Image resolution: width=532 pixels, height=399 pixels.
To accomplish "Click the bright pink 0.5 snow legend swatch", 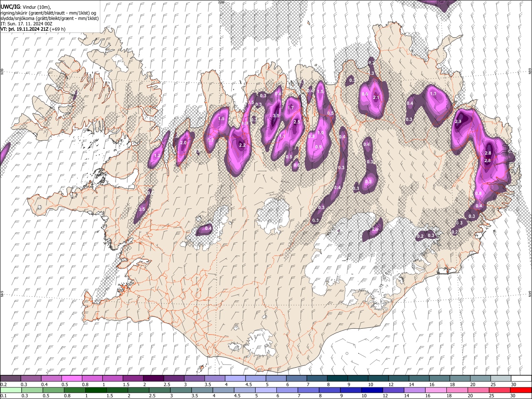I will 72,379.
